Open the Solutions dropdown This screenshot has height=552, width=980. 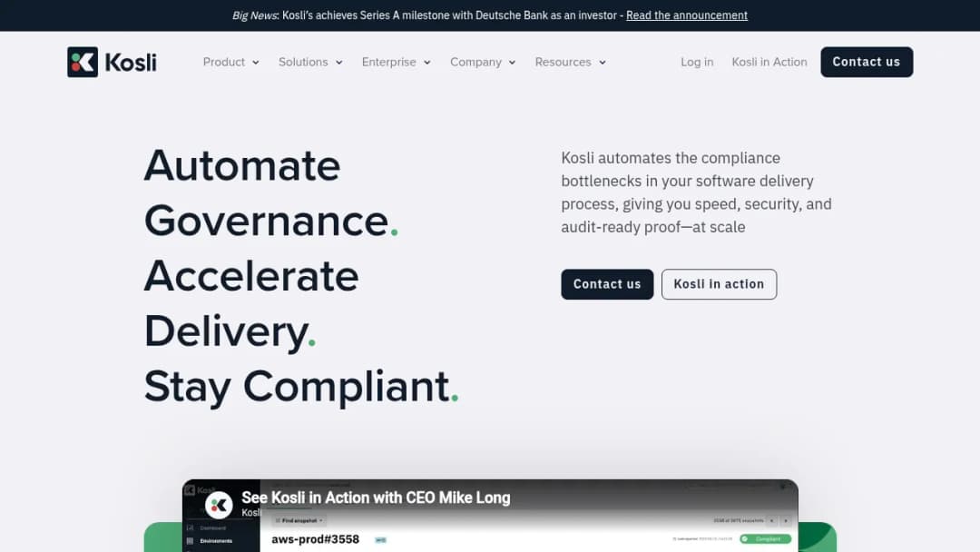(x=310, y=62)
